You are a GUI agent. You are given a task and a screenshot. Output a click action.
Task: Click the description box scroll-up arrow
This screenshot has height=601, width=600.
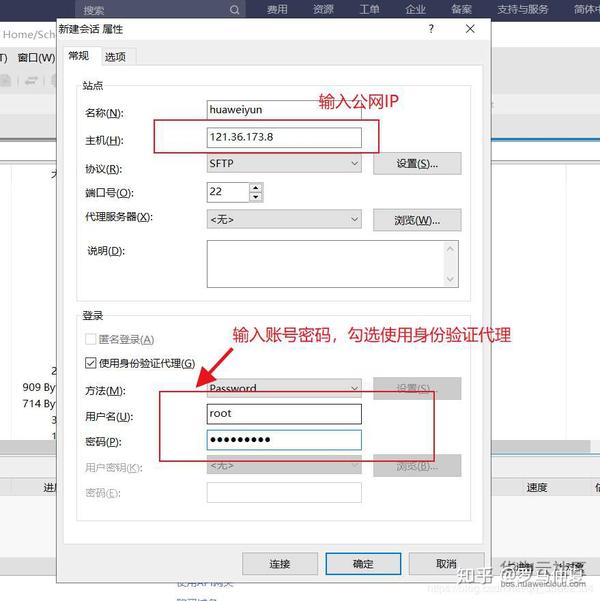[450, 249]
